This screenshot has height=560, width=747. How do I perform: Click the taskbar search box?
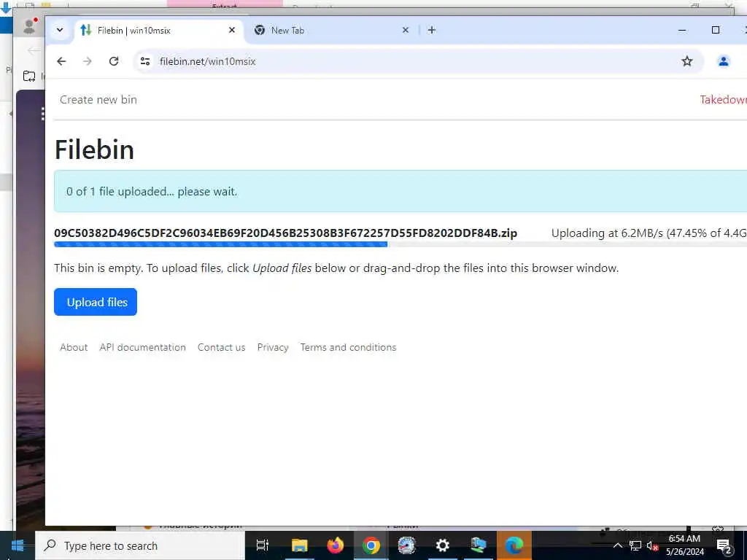(x=139, y=545)
